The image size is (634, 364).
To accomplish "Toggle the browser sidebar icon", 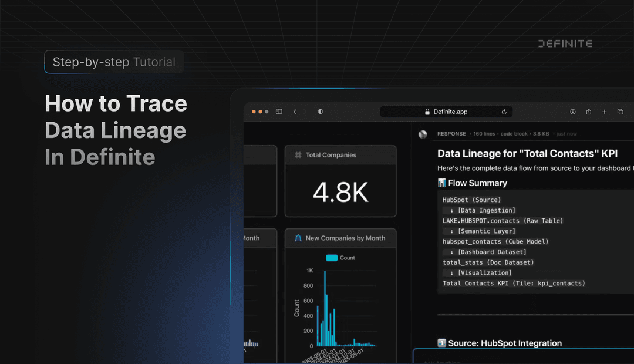I will click(x=278, y=111).
